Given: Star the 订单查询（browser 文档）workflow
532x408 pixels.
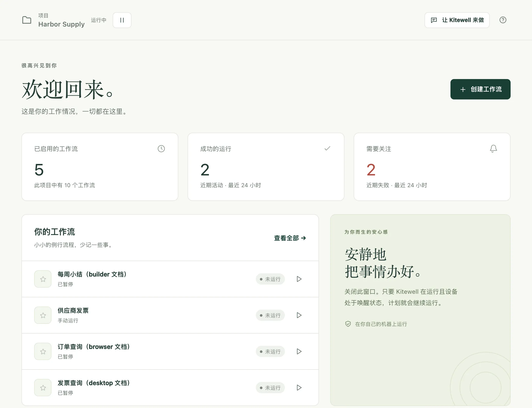Looking at the screenshot, I should click(x=43, y=351).
